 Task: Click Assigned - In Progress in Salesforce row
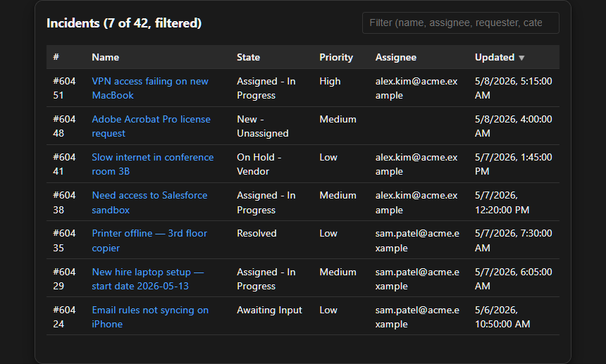[x=266, y=202]
